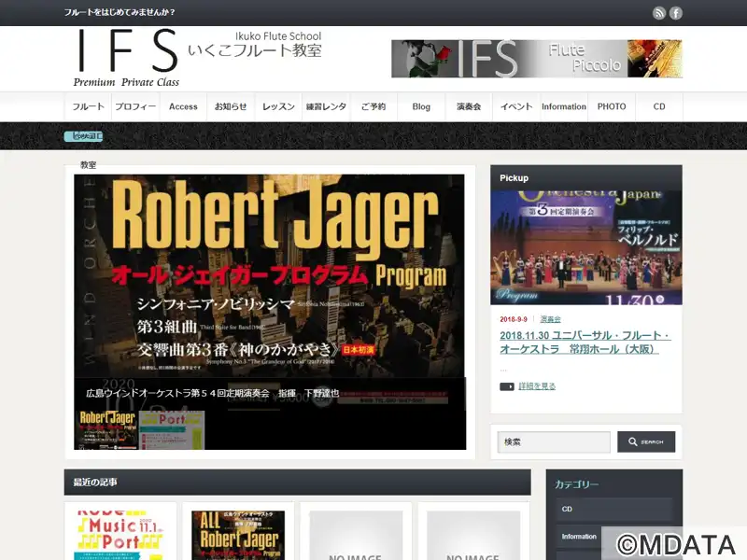Select the CD category
This screenshot has height=560, width=747.
tap(614, 509)
